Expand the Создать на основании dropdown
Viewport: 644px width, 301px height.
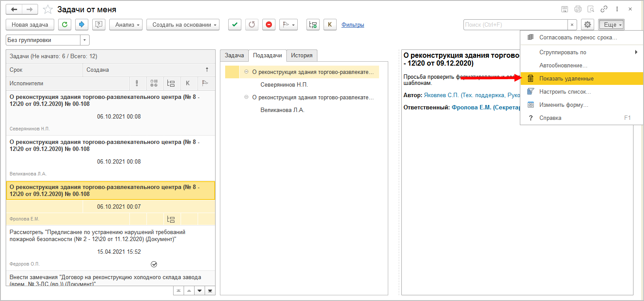click(183, 25)
